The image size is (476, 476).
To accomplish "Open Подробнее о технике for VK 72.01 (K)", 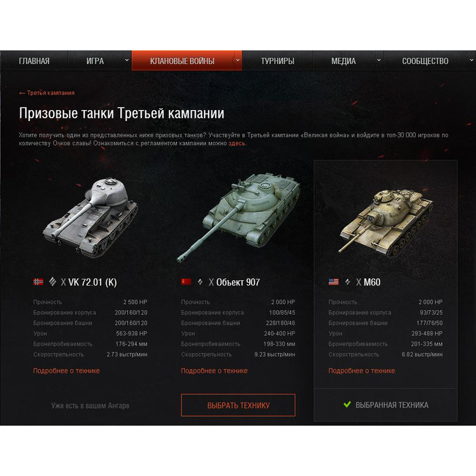I will 66,371.
